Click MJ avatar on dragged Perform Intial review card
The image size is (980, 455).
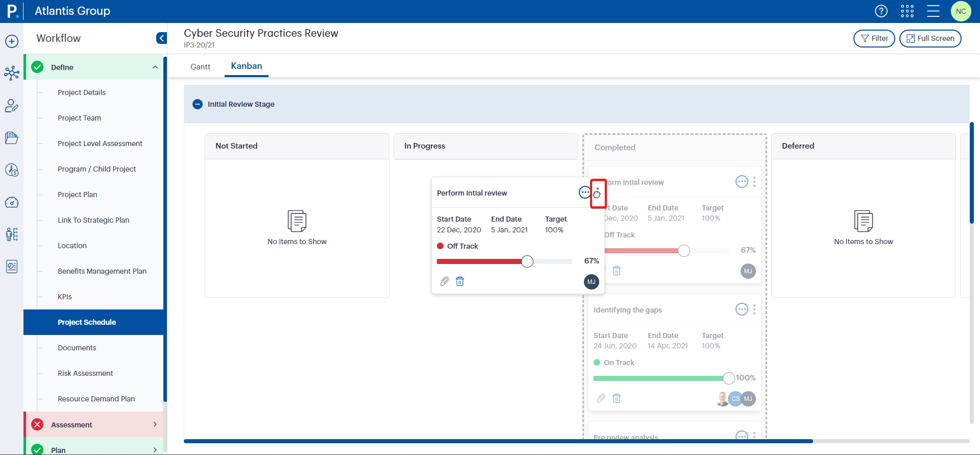tap(591, 282)
